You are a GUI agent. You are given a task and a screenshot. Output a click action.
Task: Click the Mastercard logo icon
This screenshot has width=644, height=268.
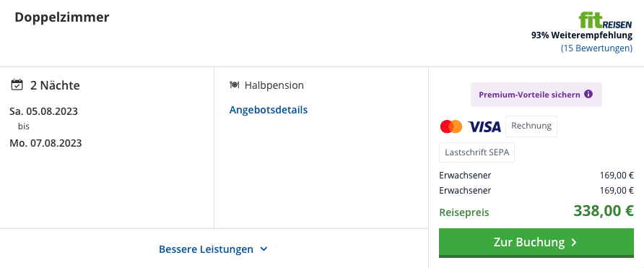point(451,126)
